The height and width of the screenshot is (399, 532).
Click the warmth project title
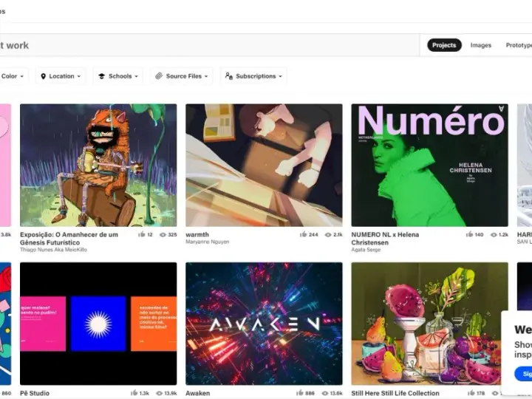(x=197, y=234)
